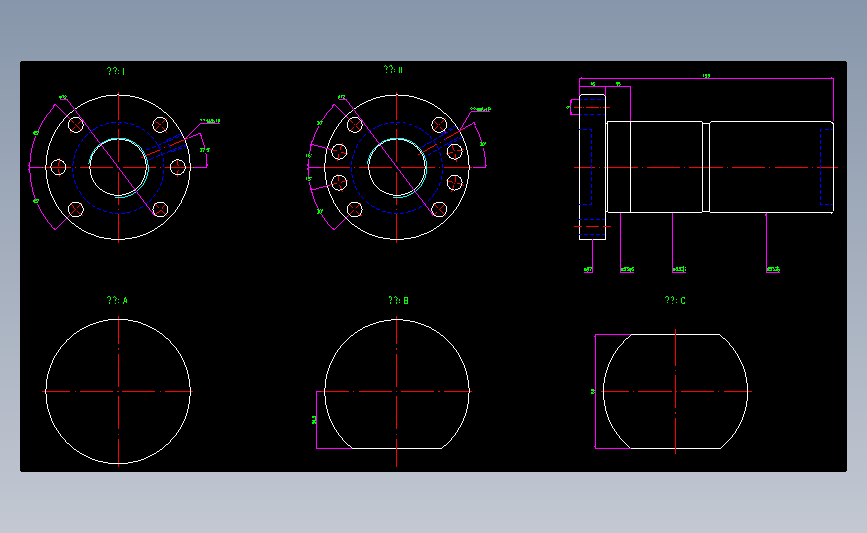Viewport: 867px width, 533px height.
Task: Select the top flat edge of view C
Action: 675,335
